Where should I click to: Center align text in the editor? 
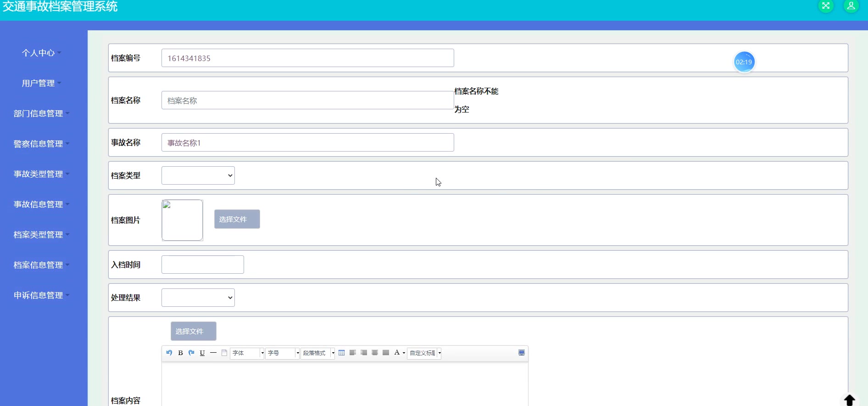coord(375,353)
